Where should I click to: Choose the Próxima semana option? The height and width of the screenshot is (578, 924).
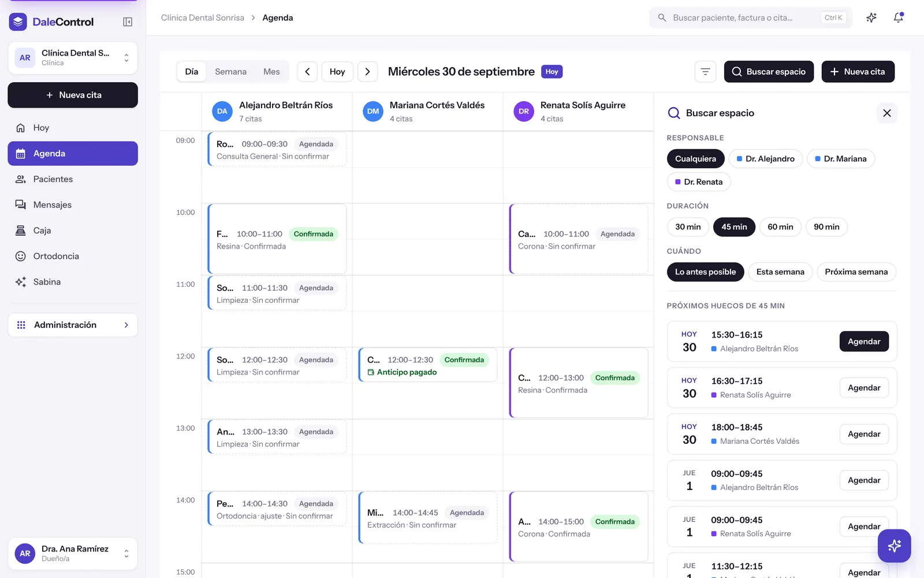tap(856, 272)
